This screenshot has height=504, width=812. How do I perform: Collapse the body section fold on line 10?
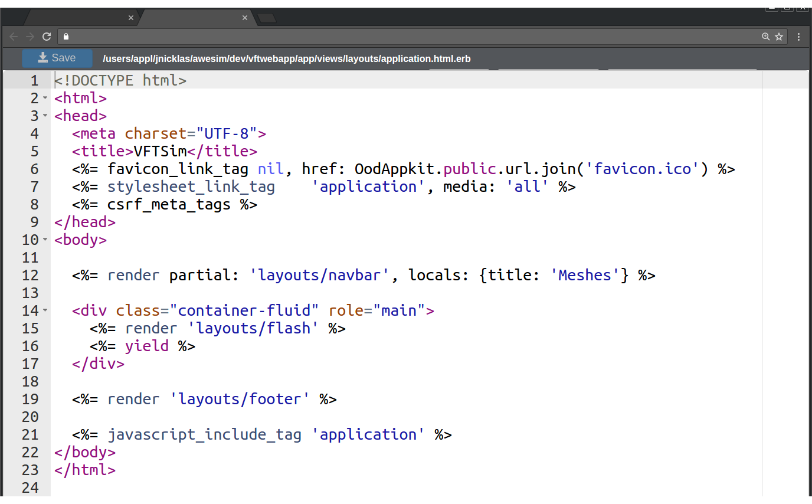[45, 240]
